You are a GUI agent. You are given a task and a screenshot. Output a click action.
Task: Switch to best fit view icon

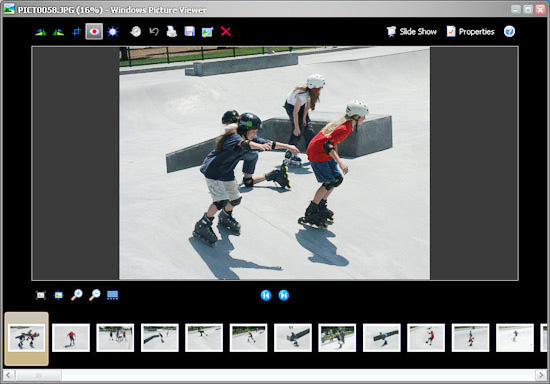[41, 295]
